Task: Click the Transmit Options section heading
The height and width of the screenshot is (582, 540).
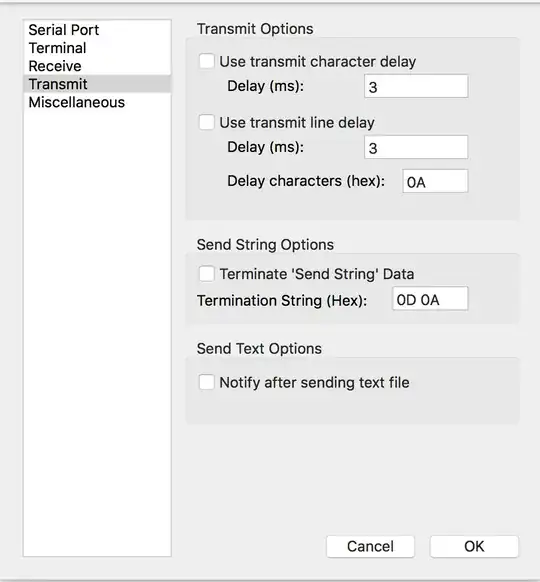Action: click(255, 29)
